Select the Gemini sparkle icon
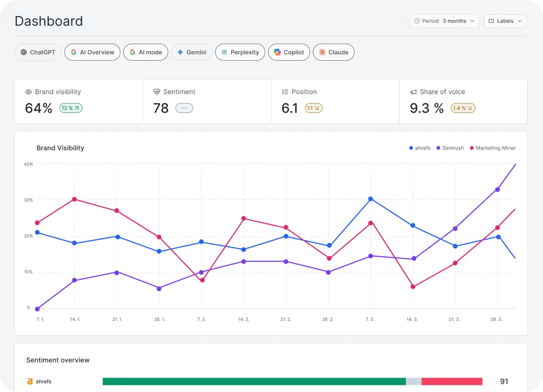This screenshot has height=392, width=543. pos(180,52)
